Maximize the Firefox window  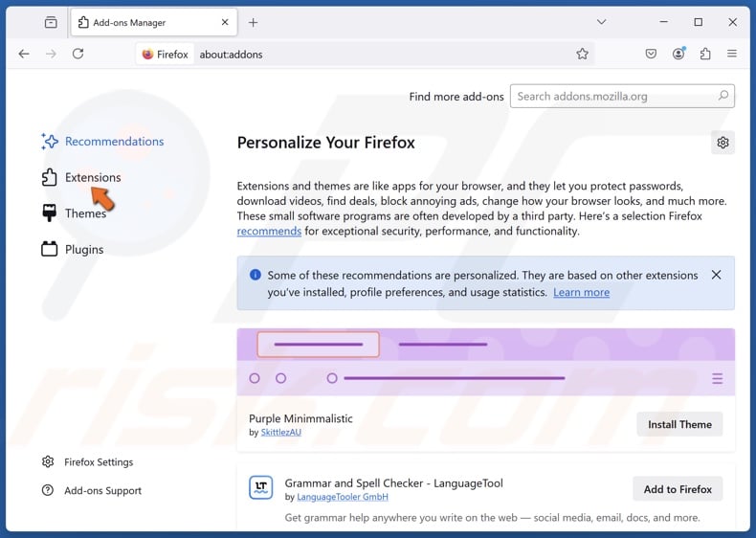pyautogui.click(x=698, y=22)
